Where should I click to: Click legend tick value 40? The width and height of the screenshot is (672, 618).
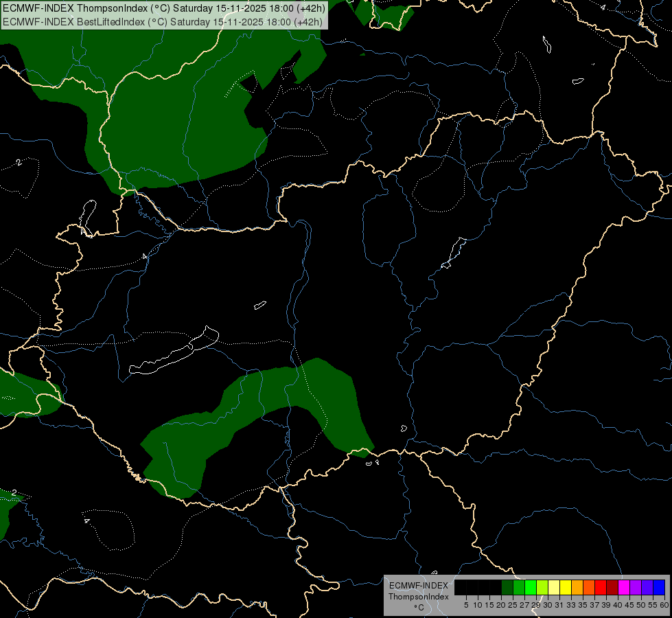[x=618, y=605]
